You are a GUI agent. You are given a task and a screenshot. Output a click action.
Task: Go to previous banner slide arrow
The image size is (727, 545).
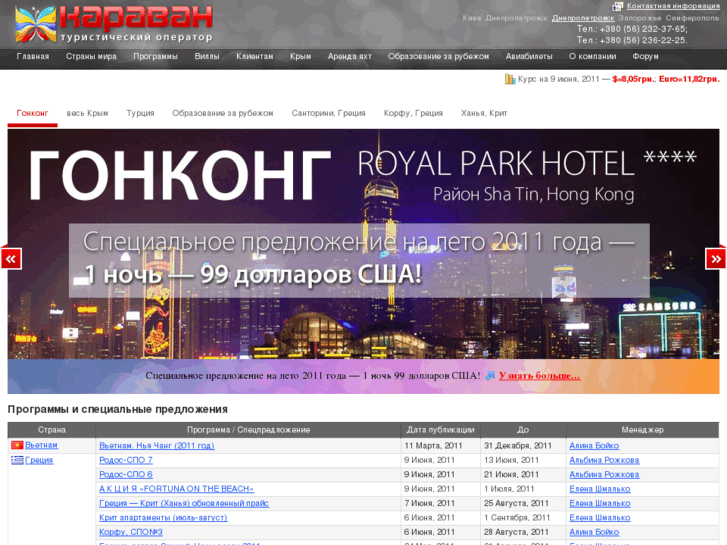[11, 258]
